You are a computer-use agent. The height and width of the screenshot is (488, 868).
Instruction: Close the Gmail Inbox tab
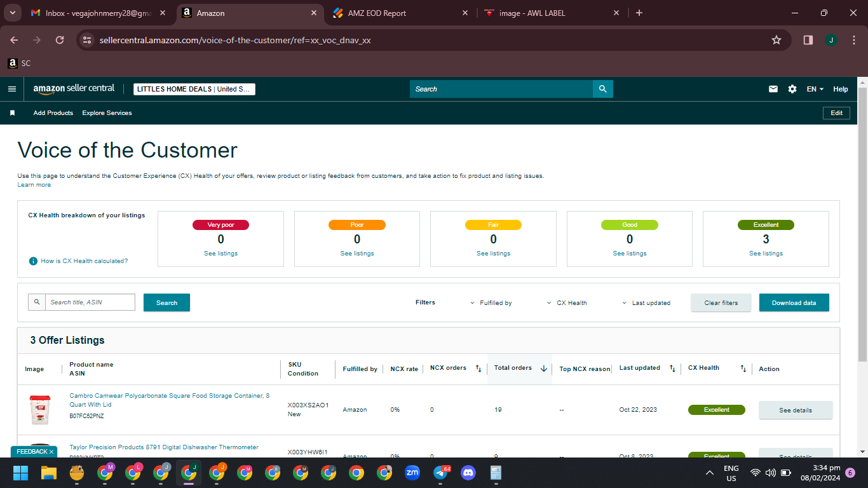click(x=162, y=13)
